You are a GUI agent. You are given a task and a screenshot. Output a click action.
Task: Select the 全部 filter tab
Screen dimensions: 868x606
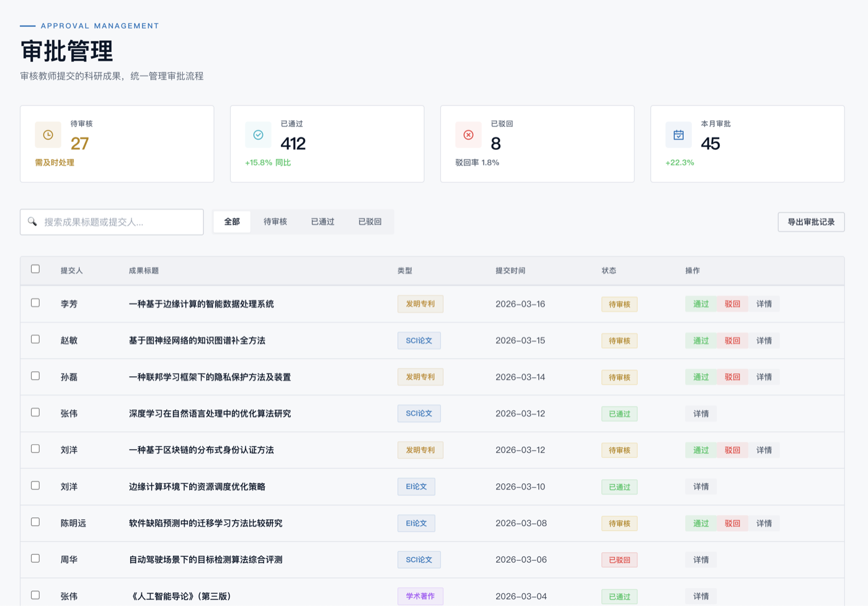[x=232, y=222]
